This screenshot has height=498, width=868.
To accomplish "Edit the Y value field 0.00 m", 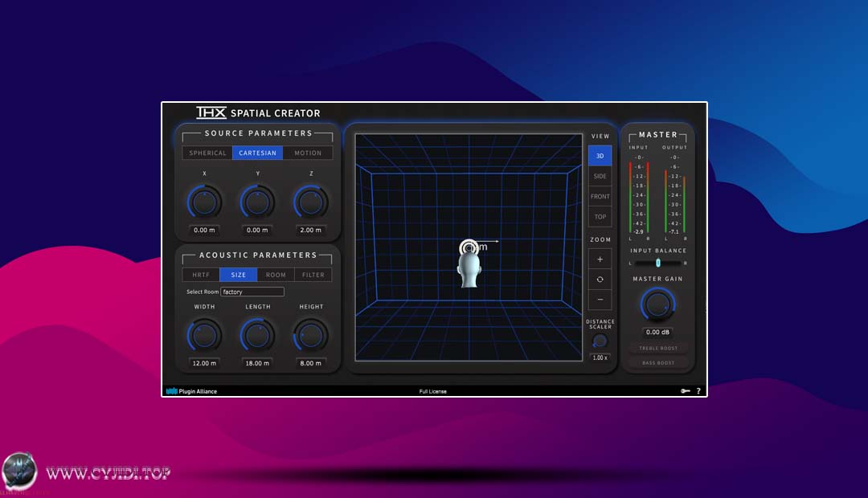I will pos(257,230).
